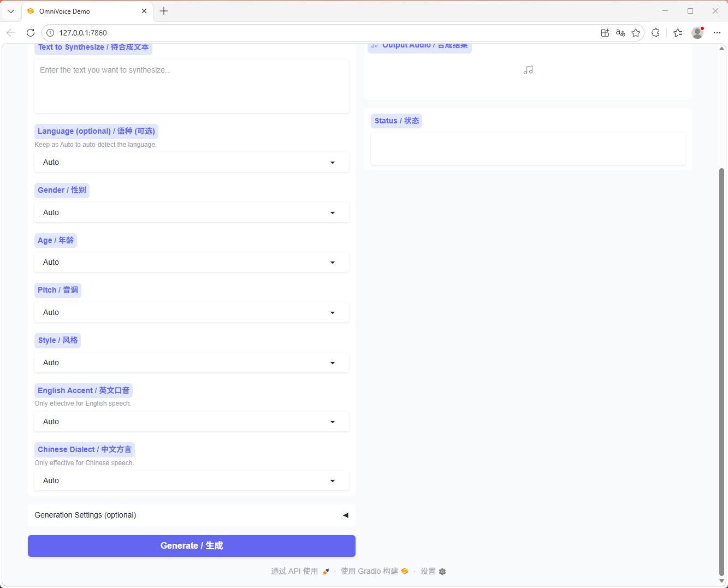The image size is (728, 588).
Task: Open the favorites list icon
Action: coord(678,33)
